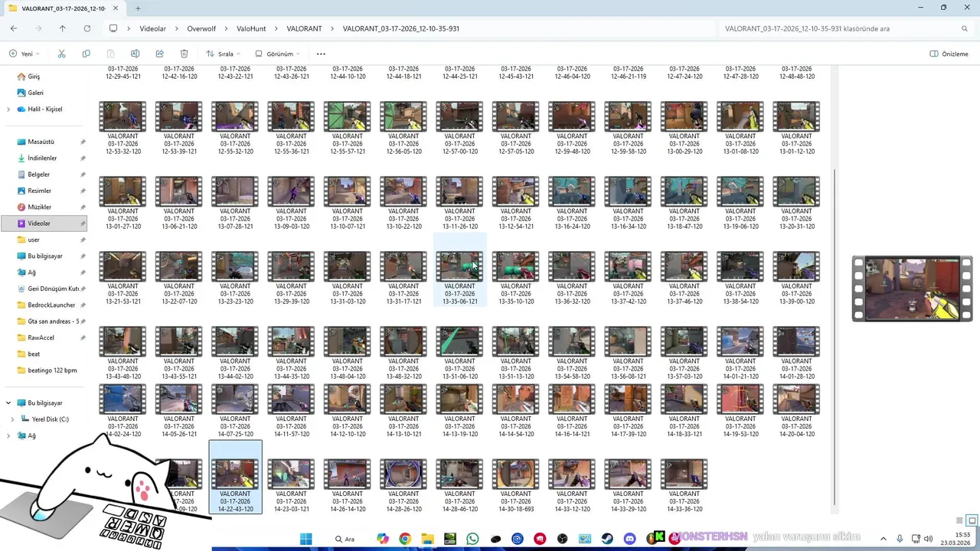Navigate to VALORANT folder in breadcrumb
The width and height of the screenshot is (980, 551).
pyautogui.click(x=304, y=28)
